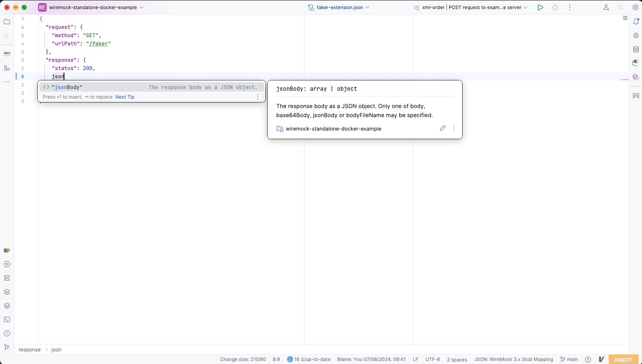Change indentation from 2 spaces widget
642x364 pixels.
(x=457, y=360)
